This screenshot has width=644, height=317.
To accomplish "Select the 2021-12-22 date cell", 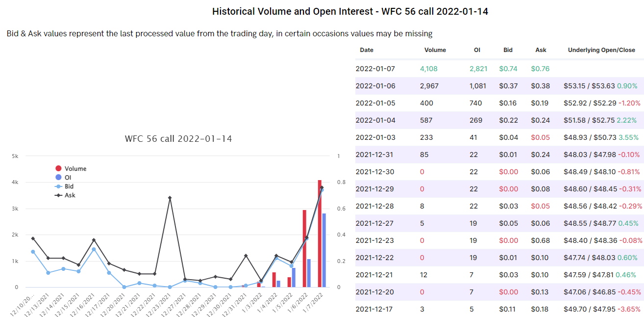I will [x=375, y=258].
